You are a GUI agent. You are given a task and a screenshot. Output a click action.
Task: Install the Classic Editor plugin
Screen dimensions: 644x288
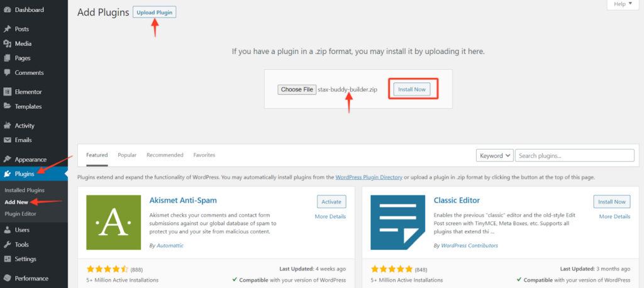612,202
